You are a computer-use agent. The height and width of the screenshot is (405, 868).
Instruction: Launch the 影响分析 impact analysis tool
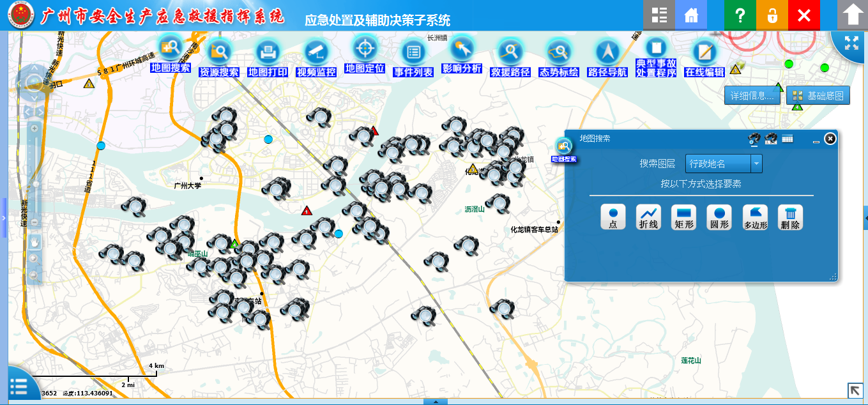point(462,54)
